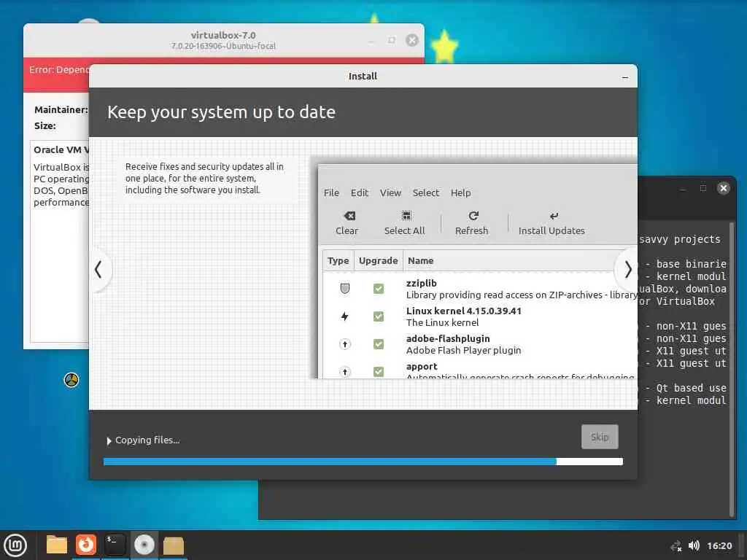The height and width of the screenshot is (560, 747).
Task: Close the virtualbox-7.0 package window
Action: 412,41
